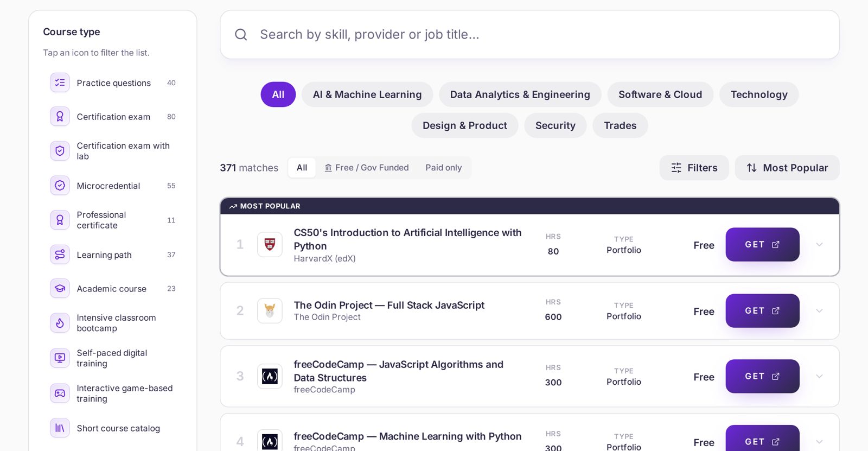Filter by Certification exam with lab icon
The image size is (868, 451).
(60, 151)
